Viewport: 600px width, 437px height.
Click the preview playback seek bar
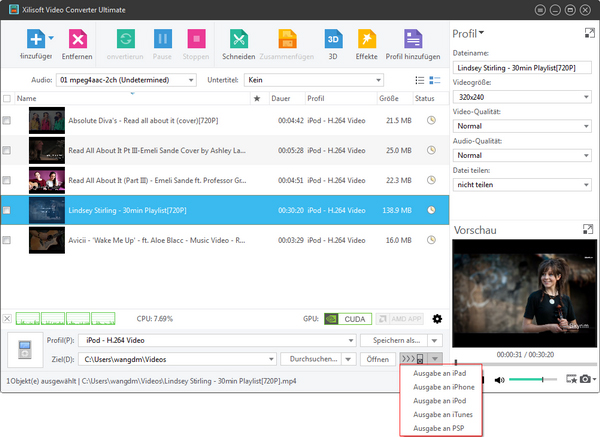tap(525, 363)
